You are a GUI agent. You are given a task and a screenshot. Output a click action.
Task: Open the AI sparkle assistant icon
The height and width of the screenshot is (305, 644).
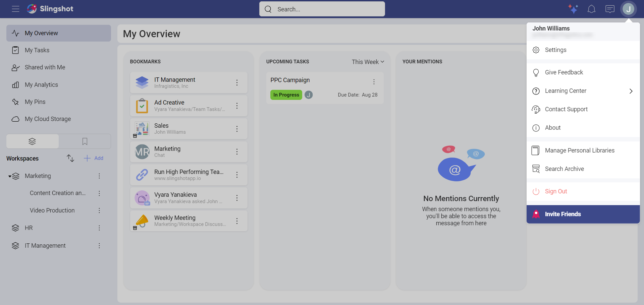573,9
